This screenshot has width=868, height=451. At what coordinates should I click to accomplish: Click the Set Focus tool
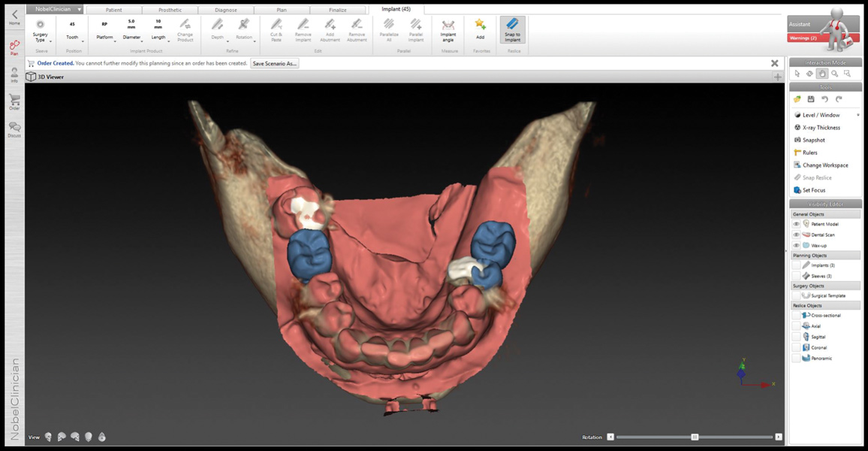pyautogui.click(x=813, y=190)
